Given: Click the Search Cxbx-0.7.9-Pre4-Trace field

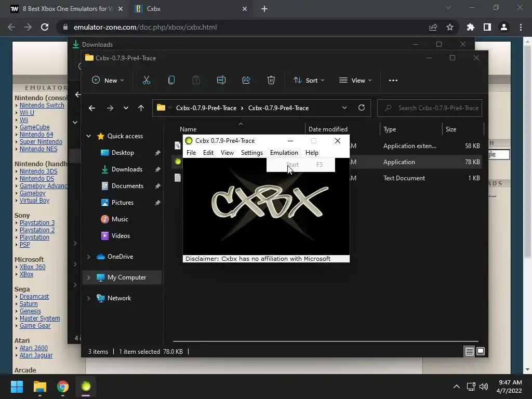Looking at the screenshot, I should point(430,108).
